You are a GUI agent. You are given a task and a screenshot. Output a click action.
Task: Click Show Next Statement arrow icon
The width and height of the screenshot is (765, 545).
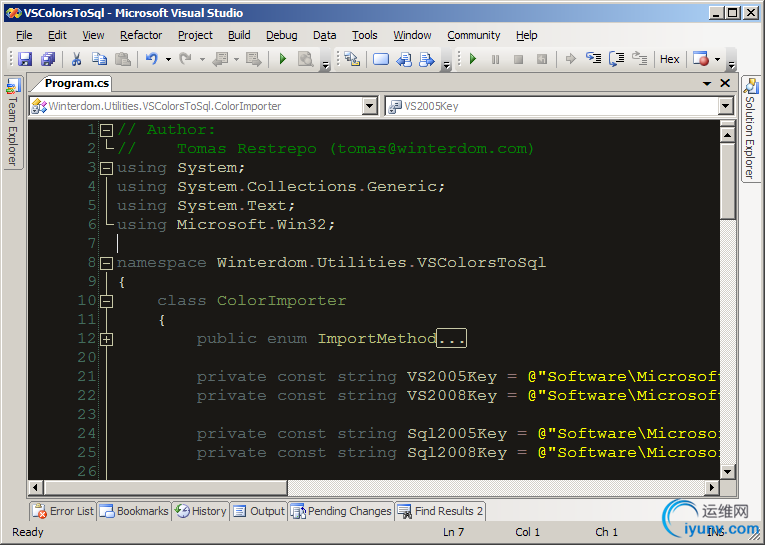pos(570,60)
